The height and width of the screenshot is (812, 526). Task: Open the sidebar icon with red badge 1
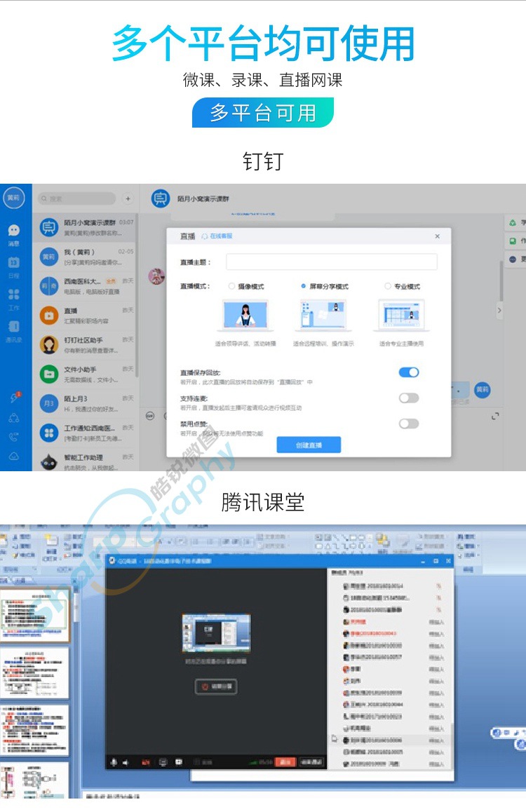pyautogui.click(x=15, y=397)
